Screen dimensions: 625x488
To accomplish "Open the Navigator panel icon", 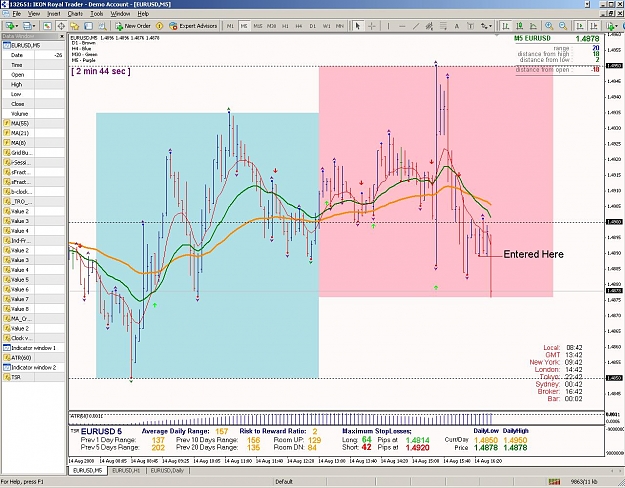I will [74, 26].
